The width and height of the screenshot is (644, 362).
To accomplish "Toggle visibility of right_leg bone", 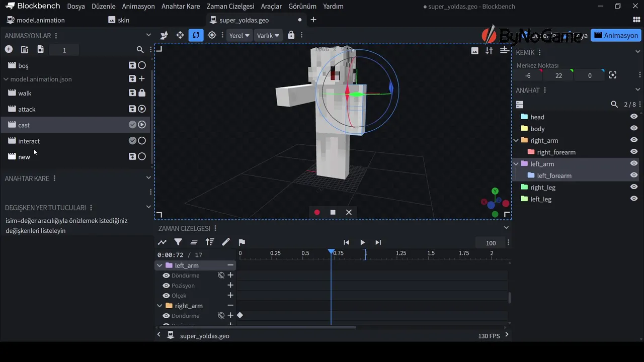I will pos(634,187).
